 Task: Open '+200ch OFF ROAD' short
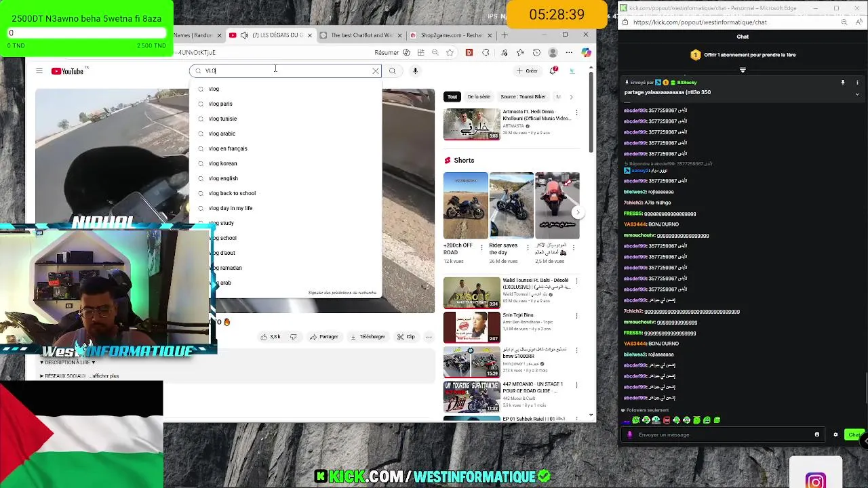click(465, 205)
